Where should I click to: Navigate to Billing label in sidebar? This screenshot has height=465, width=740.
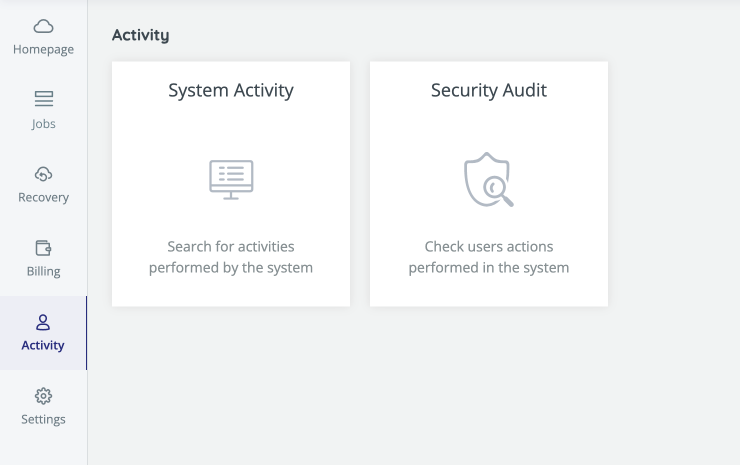tap(43, 271)
